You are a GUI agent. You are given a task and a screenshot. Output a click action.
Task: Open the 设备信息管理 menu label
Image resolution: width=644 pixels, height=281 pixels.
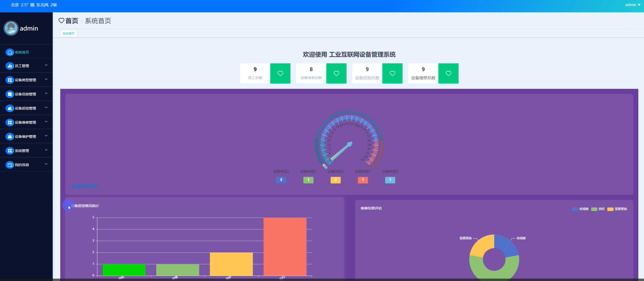26,94
